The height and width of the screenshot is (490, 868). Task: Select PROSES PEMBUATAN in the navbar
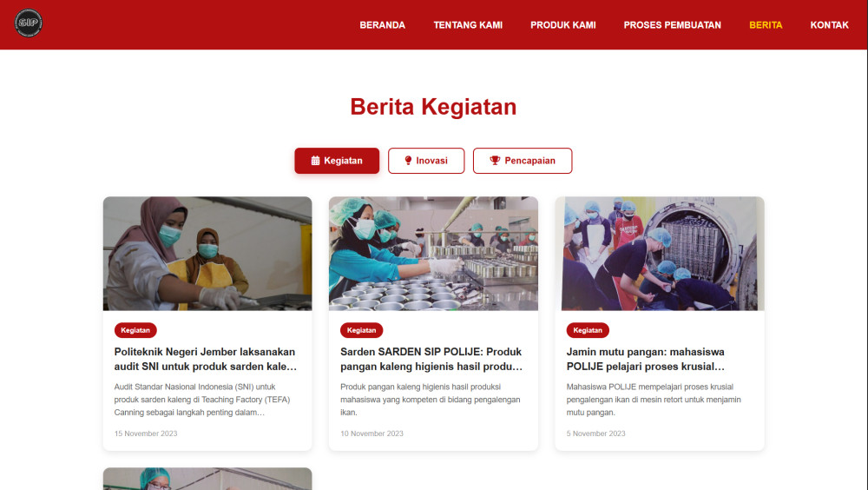pyautogui.click(x=672, y=25)
